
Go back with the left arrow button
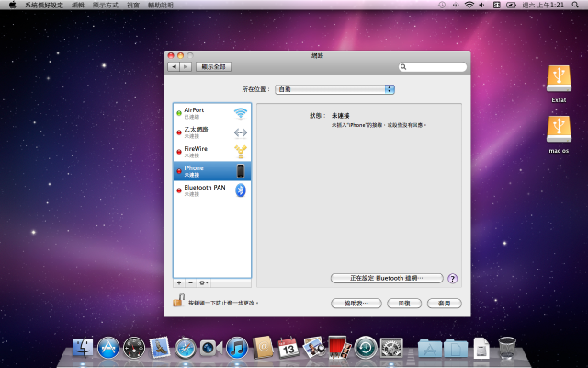pos(174,67)
